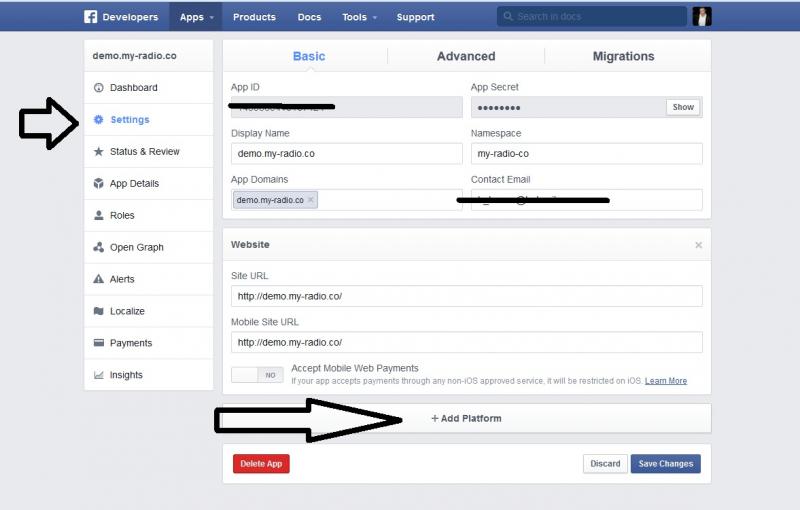Remove demo.my-radio.co tag from App Domains
The width and height of the screenshot is (800, 510).
(x=311, y=200)
